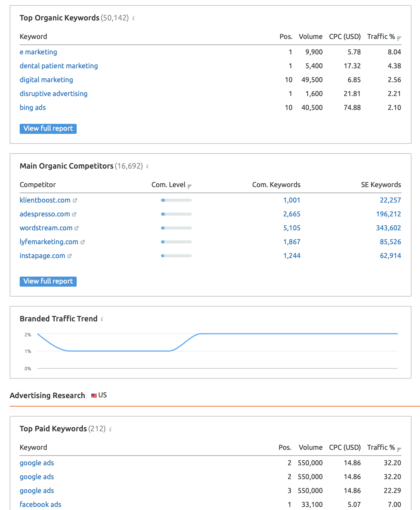The image size is (420, 510).
Task: Click common keywords count 2,665
Action: [x=292, y=214]
